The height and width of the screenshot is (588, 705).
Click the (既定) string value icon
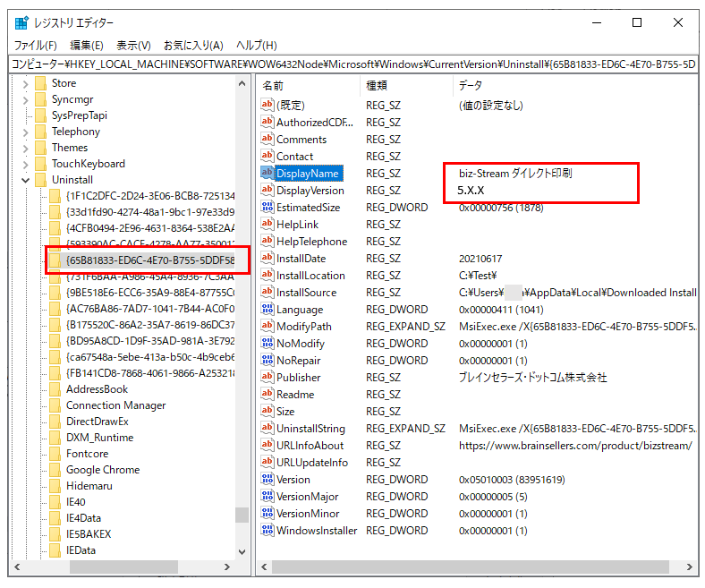point(268,105)
